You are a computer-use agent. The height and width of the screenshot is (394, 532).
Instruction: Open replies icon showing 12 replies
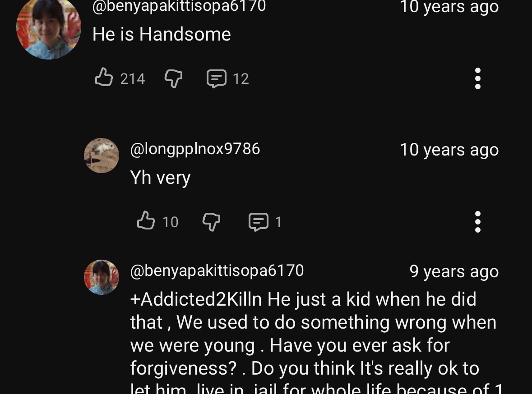[217, 78]
